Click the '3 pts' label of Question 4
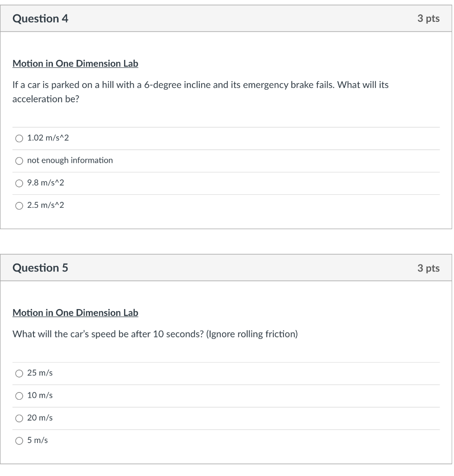454x476 pixels. coord(428,19)
